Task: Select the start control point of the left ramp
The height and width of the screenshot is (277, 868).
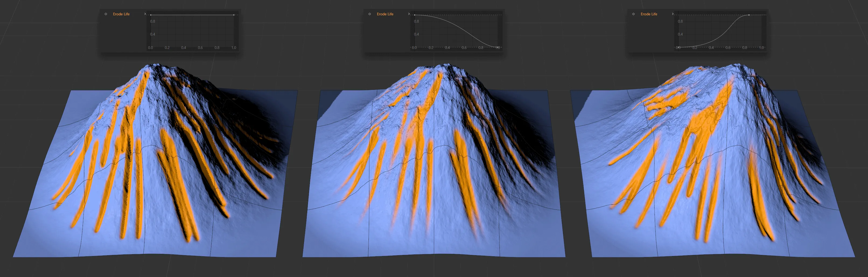Action: pyautogui.click(x=150, y=15)
